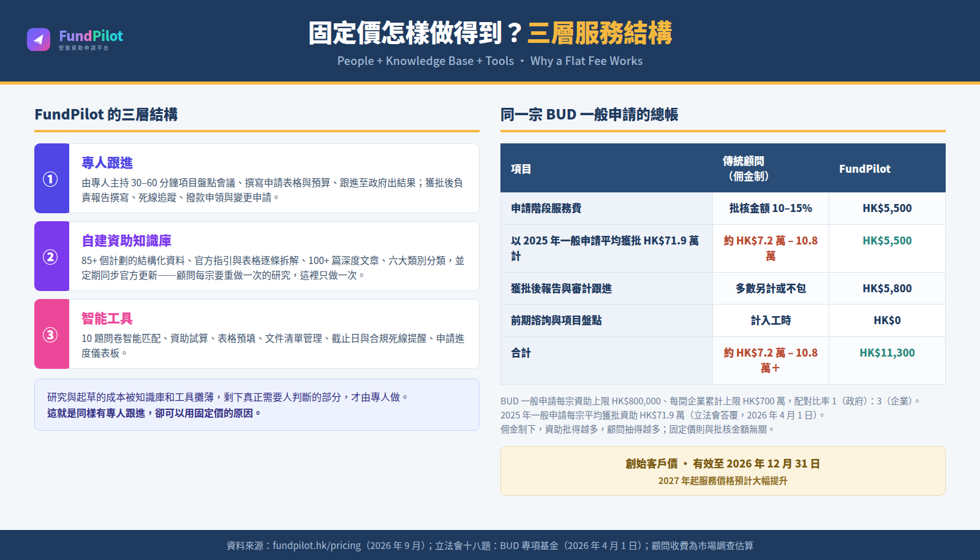Click the circled number ① badge
Screen dimensions: 980x560
tap(50, 179)
